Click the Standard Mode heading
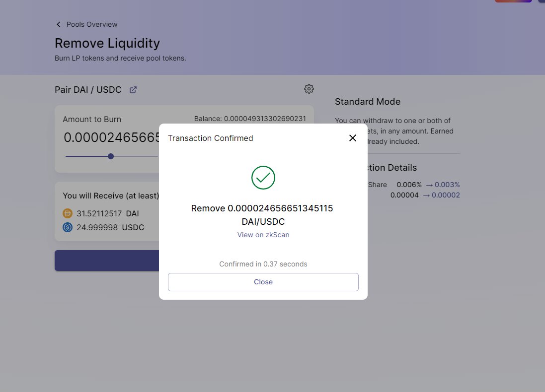Viewport: 545px width, 392px height. 367,102
